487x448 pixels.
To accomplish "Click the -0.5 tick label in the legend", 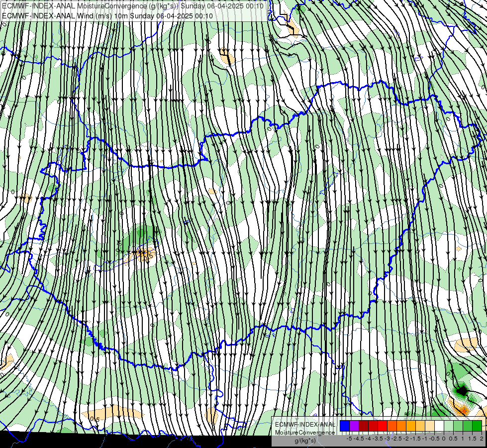I will [x=434, y=439].
